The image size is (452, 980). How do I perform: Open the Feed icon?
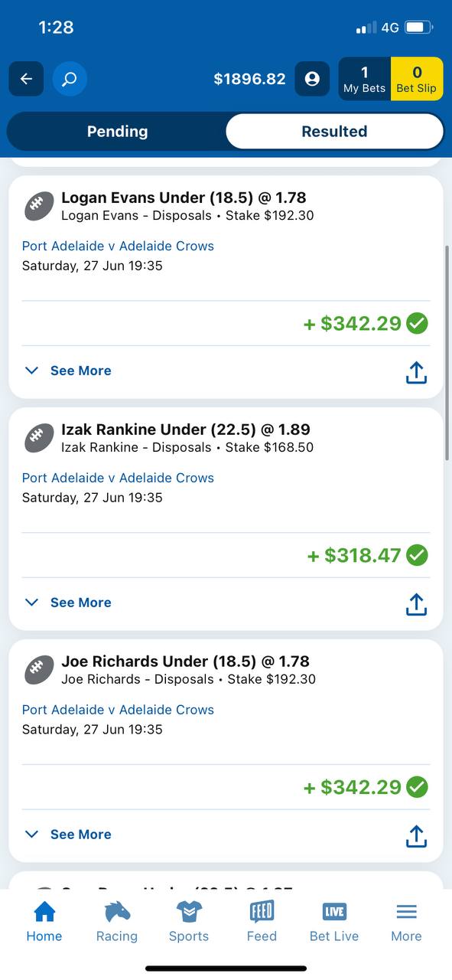coord(262,922)
